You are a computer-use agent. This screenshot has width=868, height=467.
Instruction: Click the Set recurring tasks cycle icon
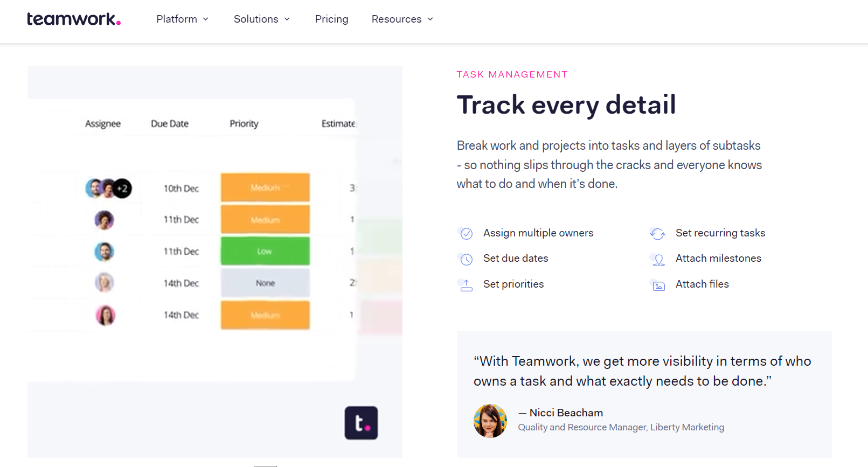[657, 233]
